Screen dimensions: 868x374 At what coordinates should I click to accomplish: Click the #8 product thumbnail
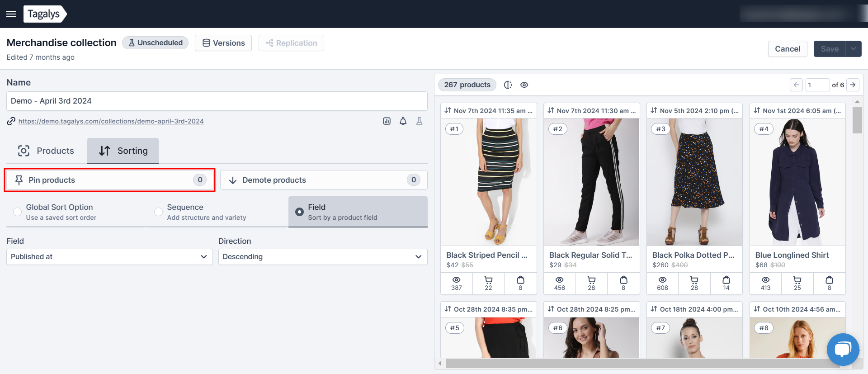coord(798,337)
